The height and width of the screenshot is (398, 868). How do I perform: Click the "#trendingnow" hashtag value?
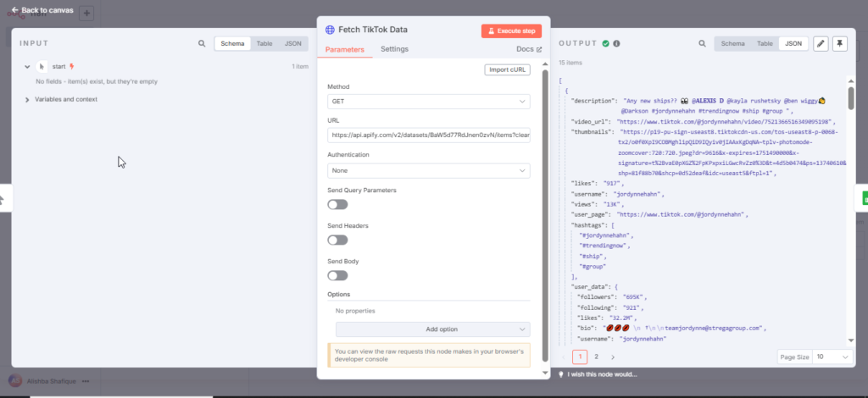[x=603, y=246]
